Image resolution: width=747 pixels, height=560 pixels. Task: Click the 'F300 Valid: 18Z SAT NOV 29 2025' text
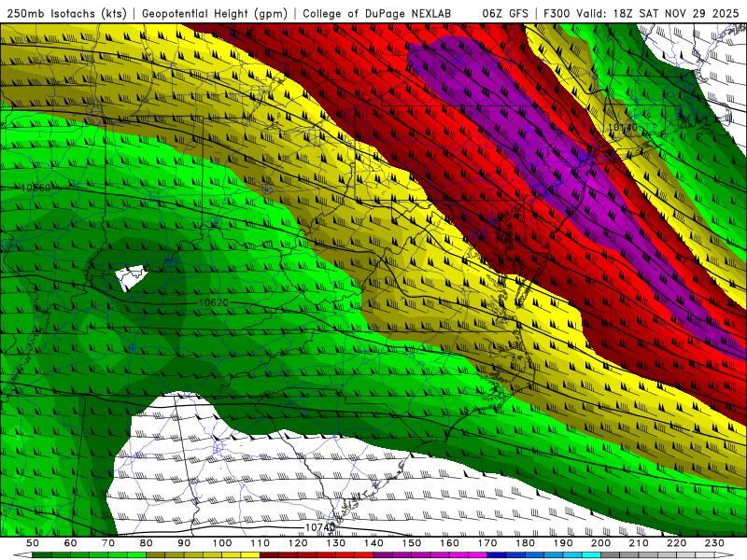point(641,14)
